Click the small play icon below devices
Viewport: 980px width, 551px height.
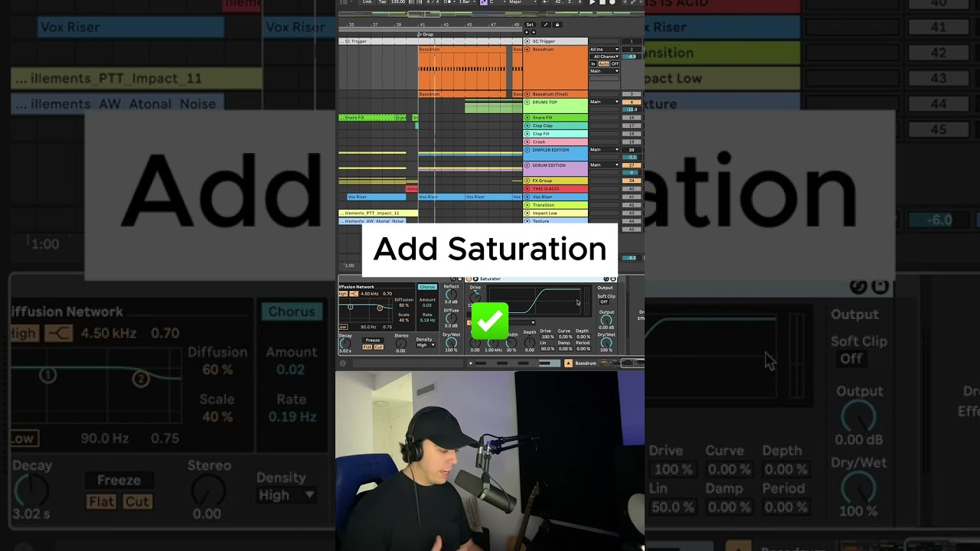(471, 363)
